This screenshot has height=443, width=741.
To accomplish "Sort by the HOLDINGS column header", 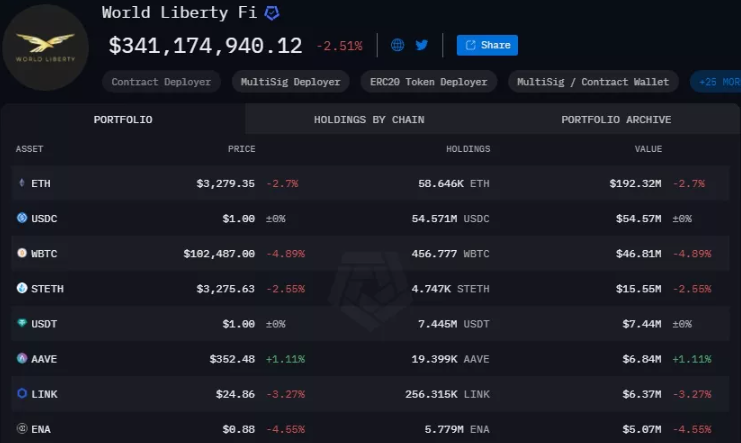I will click(x=468, y=149).
